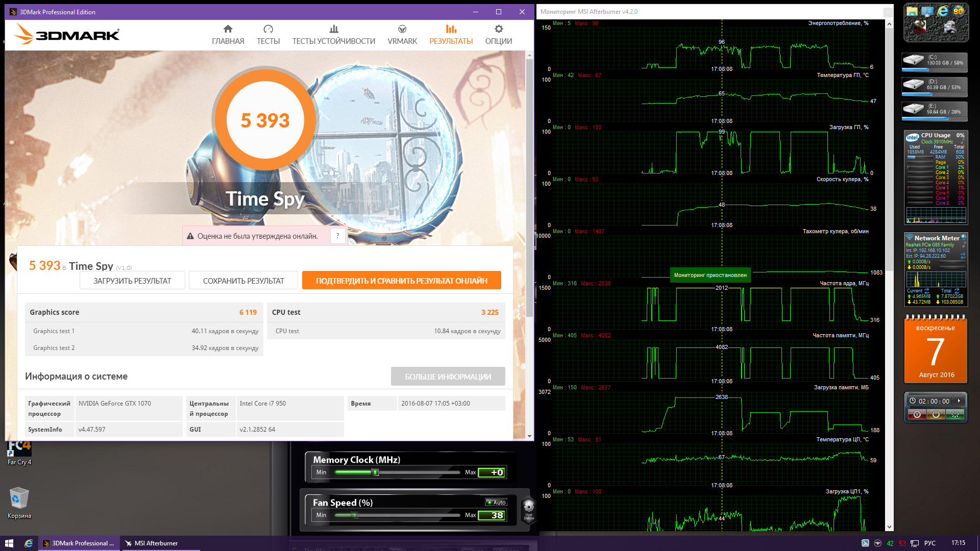The width and height of the screenshot is (980, 551).
Task: Click the question mark help button
Action: coord(337,236)
